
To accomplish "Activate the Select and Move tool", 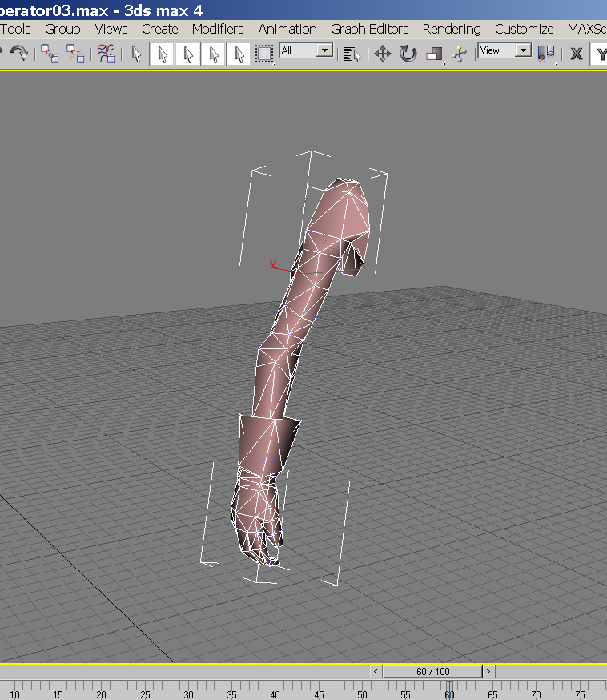I will click(382, 54).
